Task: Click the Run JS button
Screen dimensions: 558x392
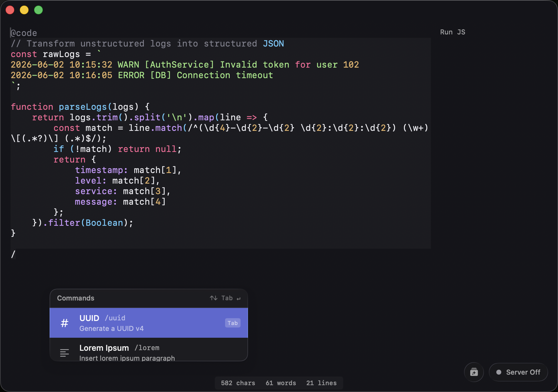Action: [x=453, y=32]
